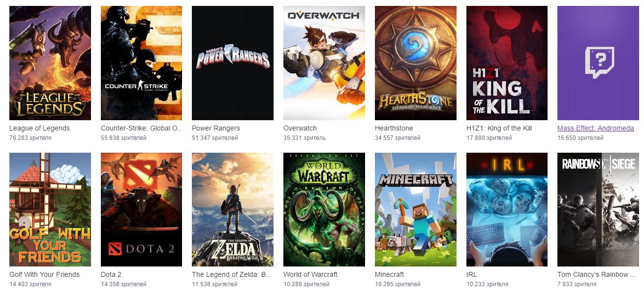Select the IRL category thumbnail
644x299 pixels.
click(507, 209)
